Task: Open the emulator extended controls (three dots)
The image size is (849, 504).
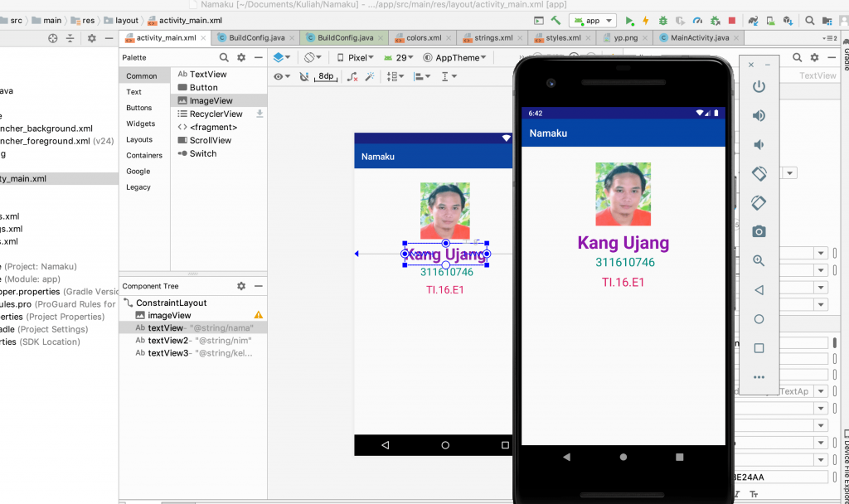Action: click(x=758, y=377)
